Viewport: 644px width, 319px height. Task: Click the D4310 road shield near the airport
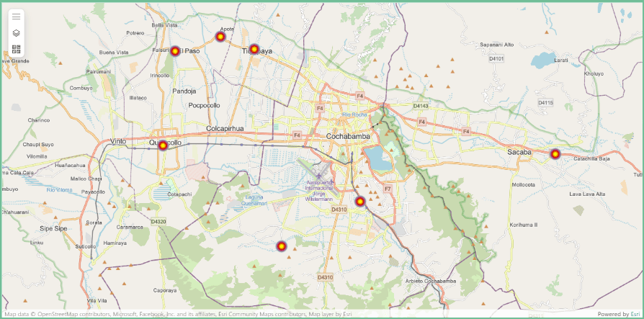tap(339, 210)
